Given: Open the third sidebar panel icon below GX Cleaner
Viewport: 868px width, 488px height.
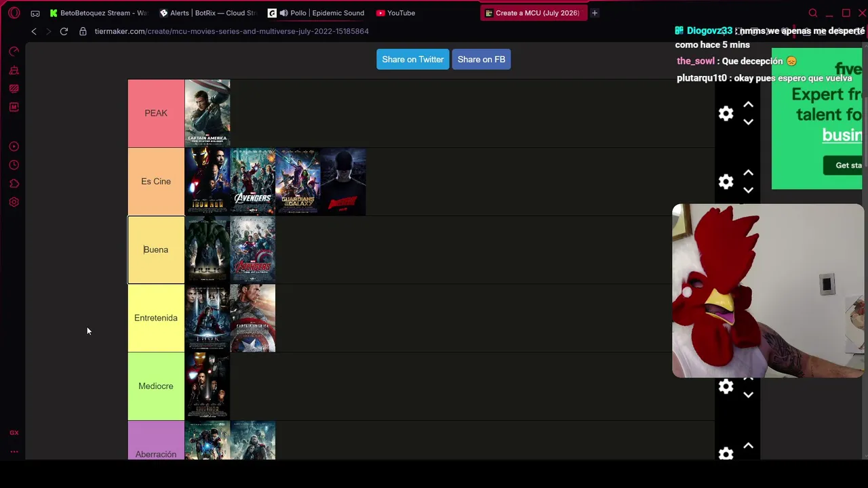Looking at the screenshot, I should coord(14,88).
